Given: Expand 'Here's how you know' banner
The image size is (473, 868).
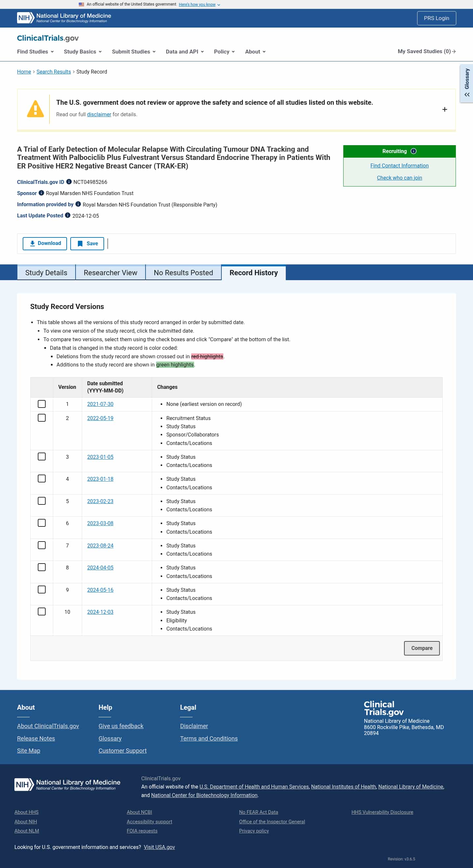Looking at the screenshot, I should click(x=199, y=4).
